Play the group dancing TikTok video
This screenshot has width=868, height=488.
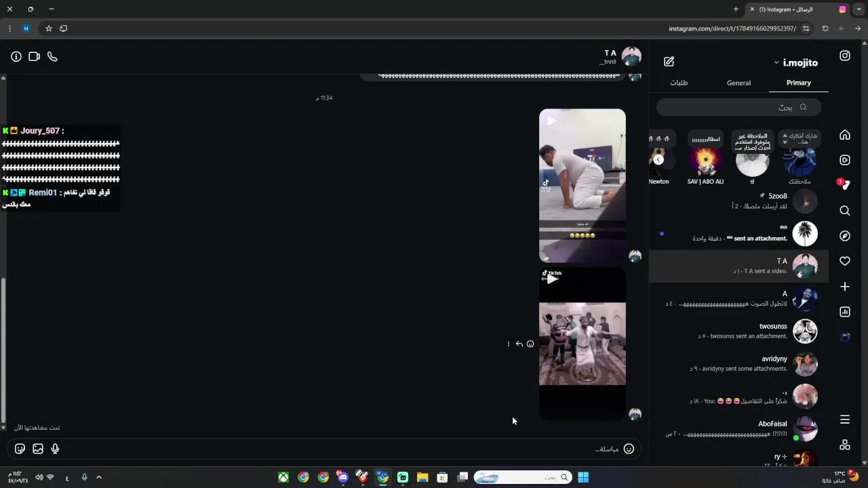click(583, 344)
